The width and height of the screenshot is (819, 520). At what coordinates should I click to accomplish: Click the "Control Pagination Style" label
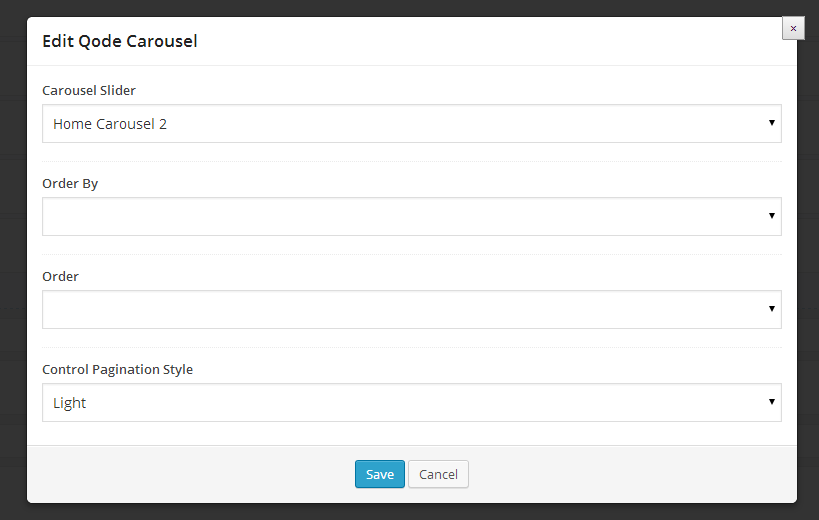click(x=117, y=370)
